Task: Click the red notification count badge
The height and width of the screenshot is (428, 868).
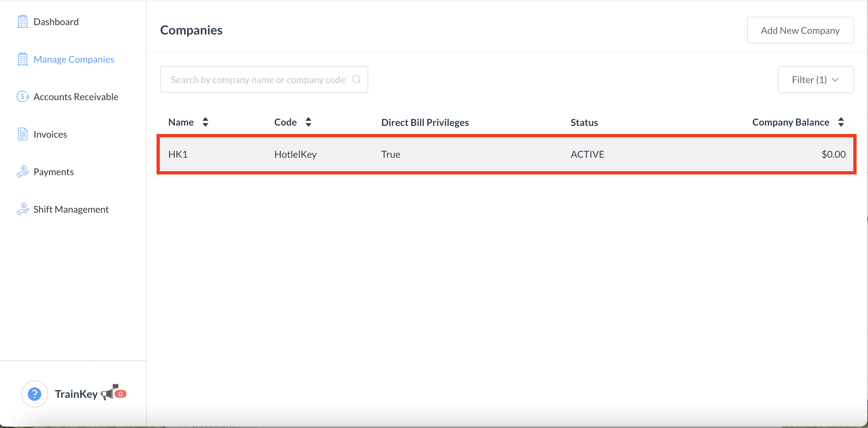Action: (120, 394)
